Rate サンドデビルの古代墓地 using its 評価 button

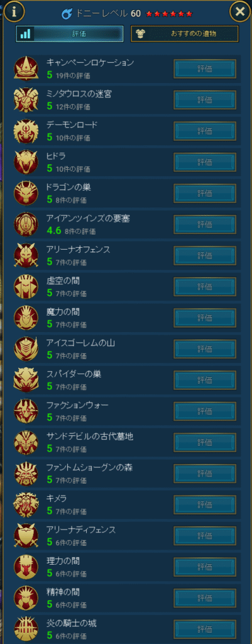[x=205, y=442]
